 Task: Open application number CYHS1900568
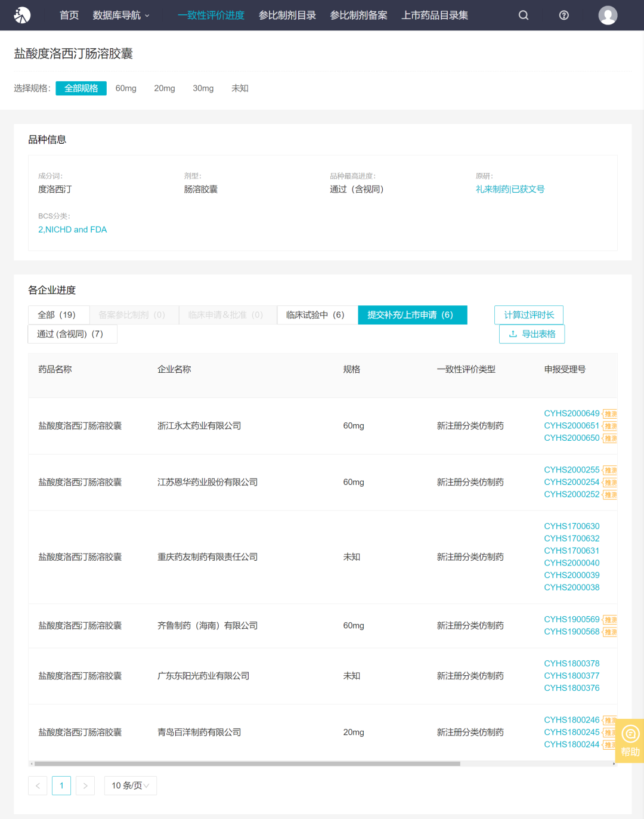pos(572,632)
